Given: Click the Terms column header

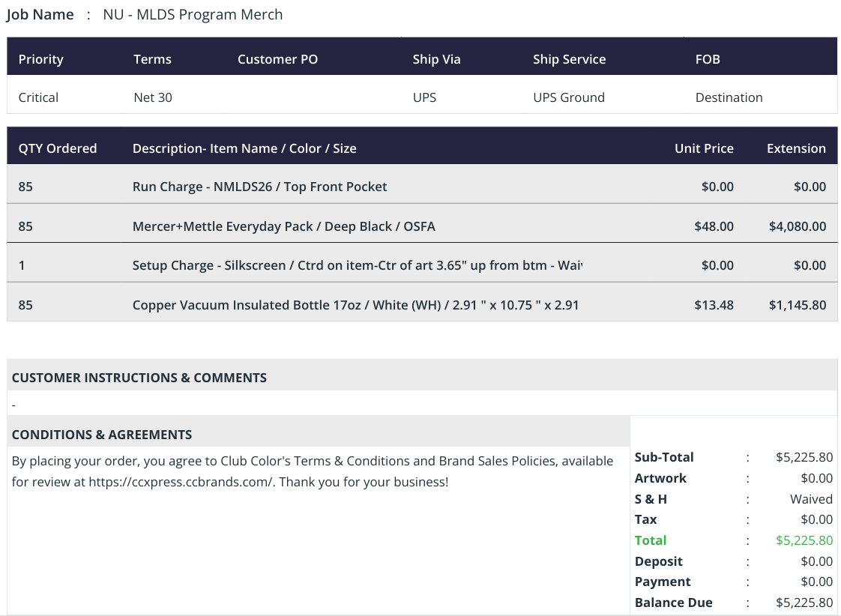Looking at the screenshot, I should (152, 59).
